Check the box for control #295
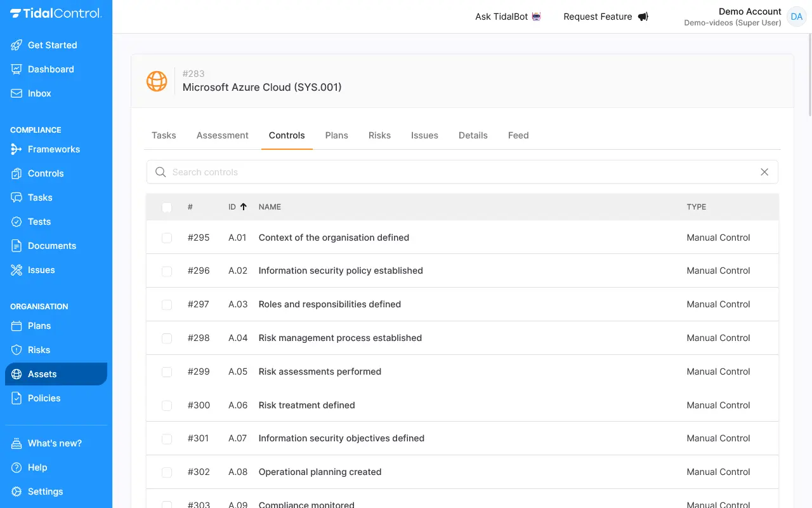Viewport: 812px width, 508px height. (167, 237)
